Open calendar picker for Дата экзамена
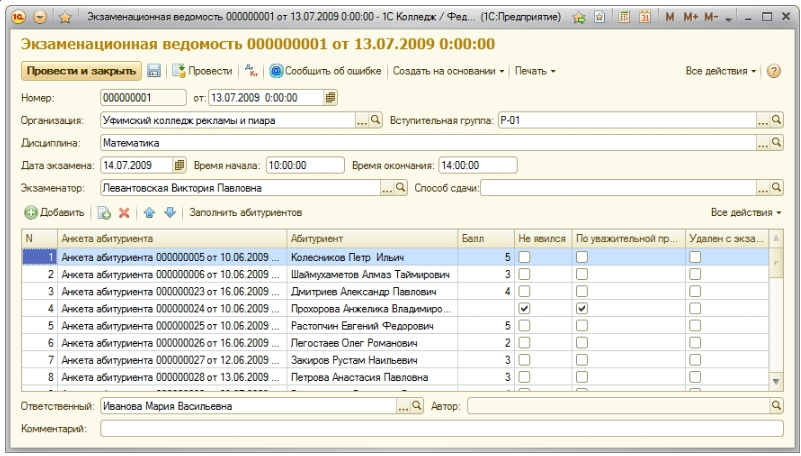Viewport: 801px width, 456px height. pos(179,165)
